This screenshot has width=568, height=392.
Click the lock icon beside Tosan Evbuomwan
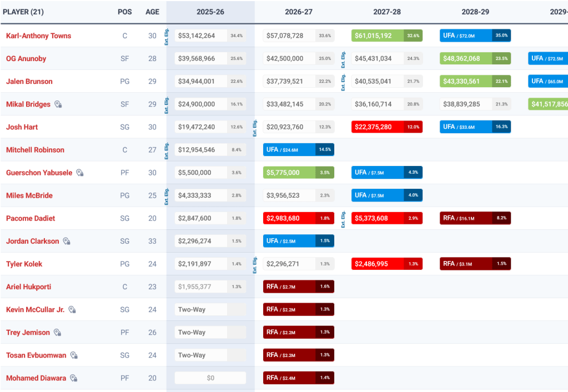pos(74,355)
